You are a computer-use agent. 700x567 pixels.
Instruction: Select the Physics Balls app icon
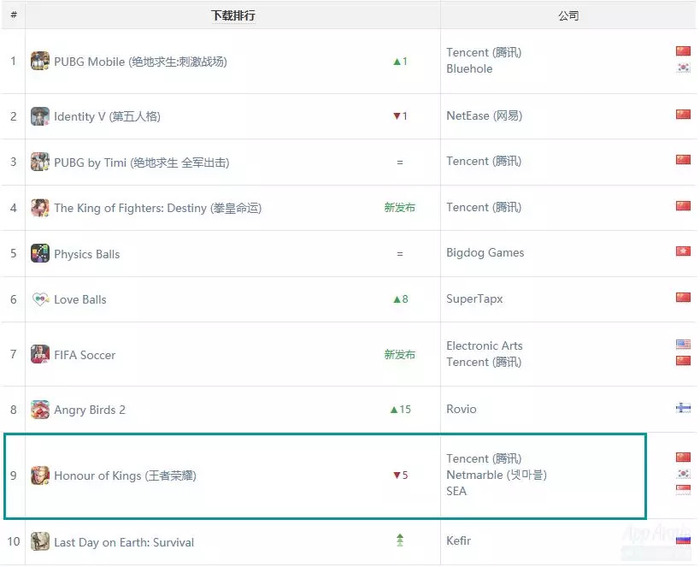40,254
